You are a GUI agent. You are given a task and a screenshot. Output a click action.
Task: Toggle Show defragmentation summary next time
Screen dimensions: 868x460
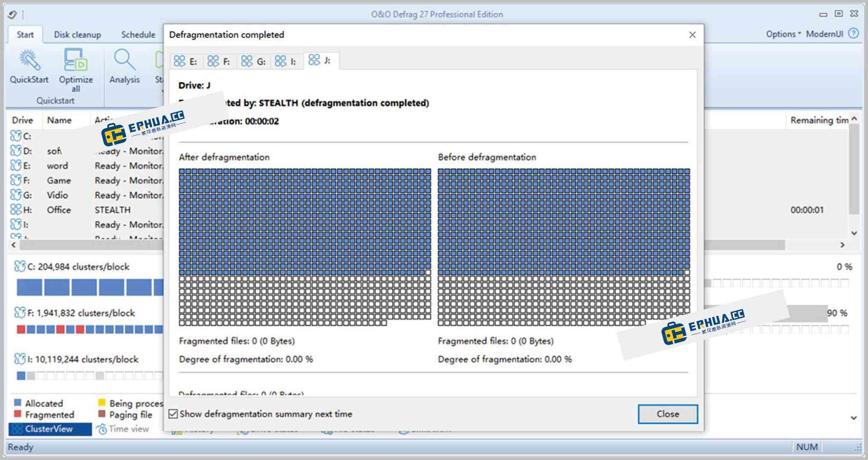click(x=173, y=414)
